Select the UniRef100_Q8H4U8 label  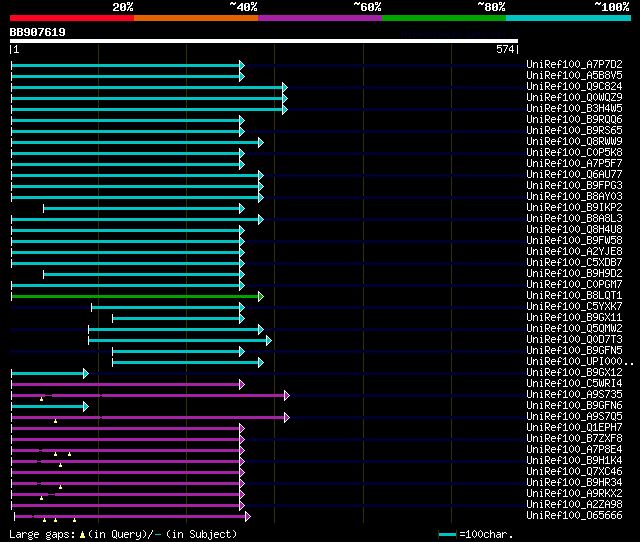click(574, 230)
